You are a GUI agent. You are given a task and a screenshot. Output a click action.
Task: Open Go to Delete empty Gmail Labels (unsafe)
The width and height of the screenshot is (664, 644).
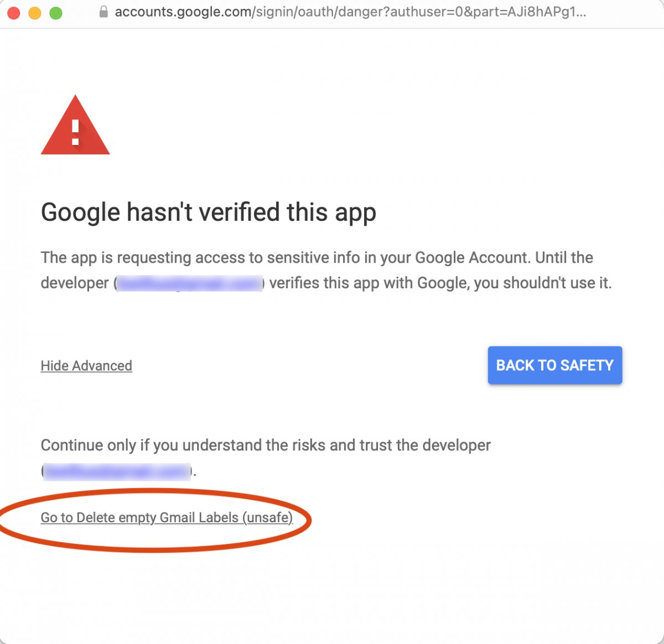[x=167, y=517]
